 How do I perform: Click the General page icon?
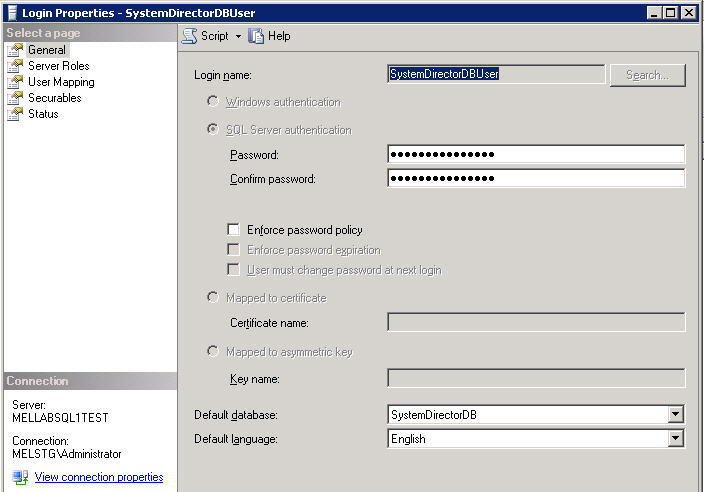15,50
